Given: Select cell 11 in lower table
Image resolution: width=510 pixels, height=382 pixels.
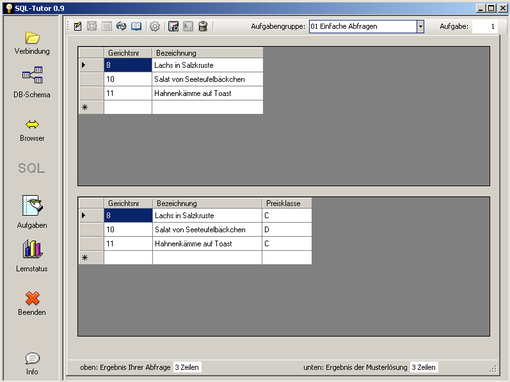Looking at the screenshot, I should [x=128, y=244].
